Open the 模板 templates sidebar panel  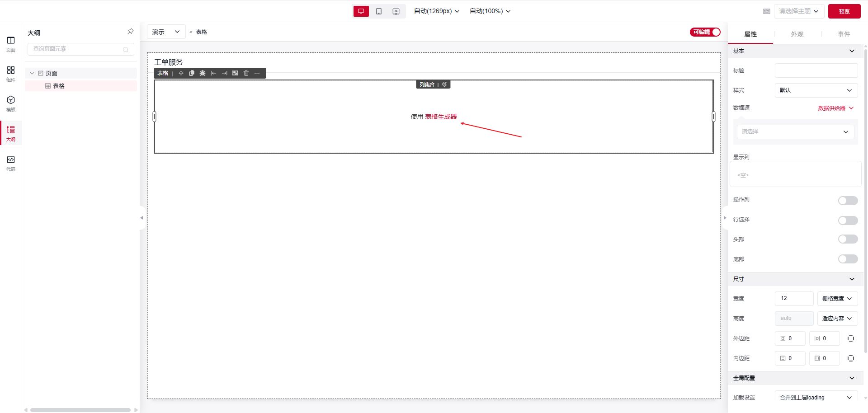tap(11, 103)
